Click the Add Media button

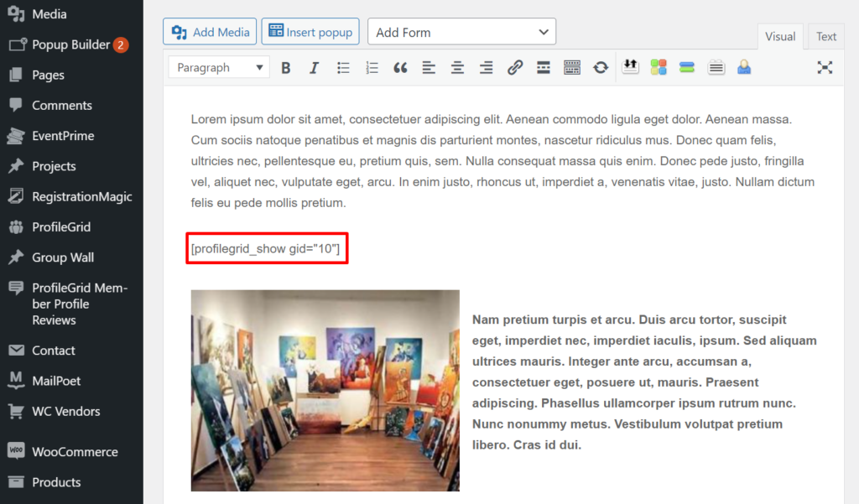[209, 31]
